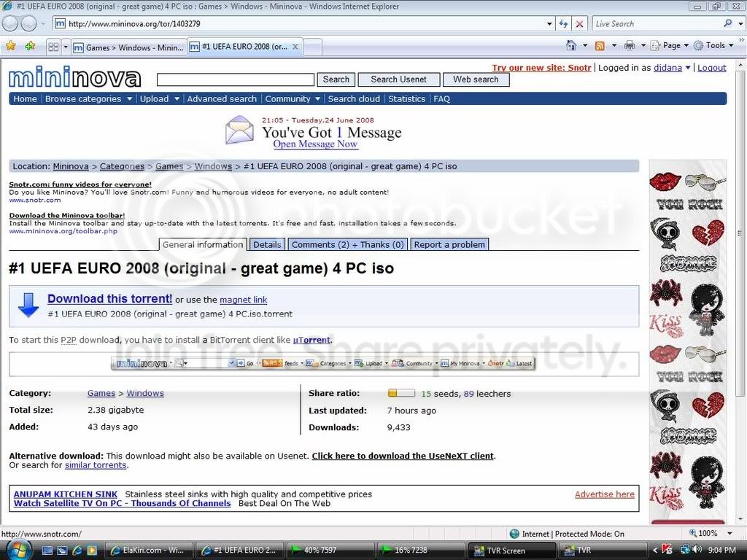Expand Browse categories dropdown
The width and height of the screenshot is (747, 560).
point(129,99)
